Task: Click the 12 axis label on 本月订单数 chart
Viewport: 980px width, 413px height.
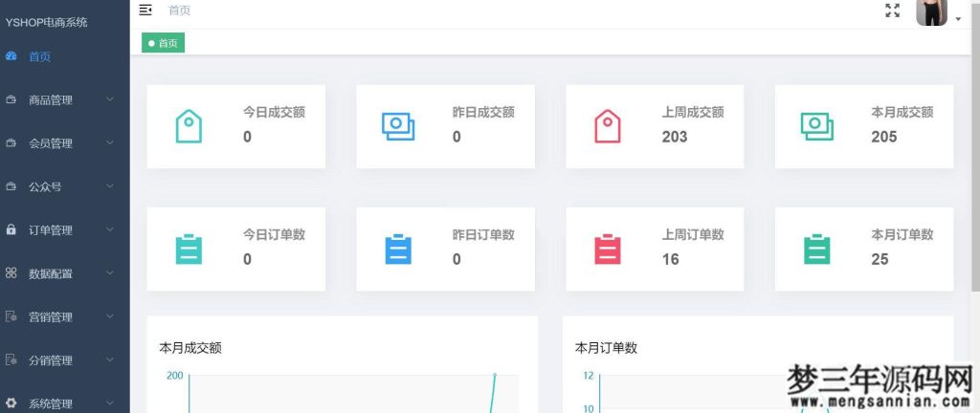Action: coord(589,376)
